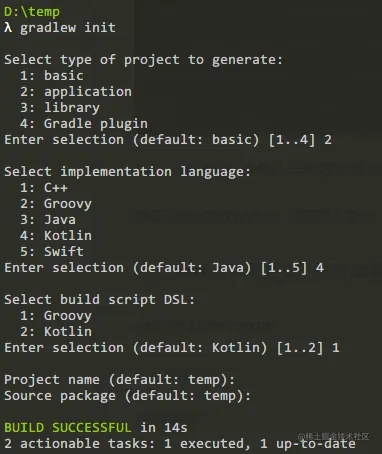Click the D:\temp path text
This screenshot has width=382, height=454.
click(32, 12)
